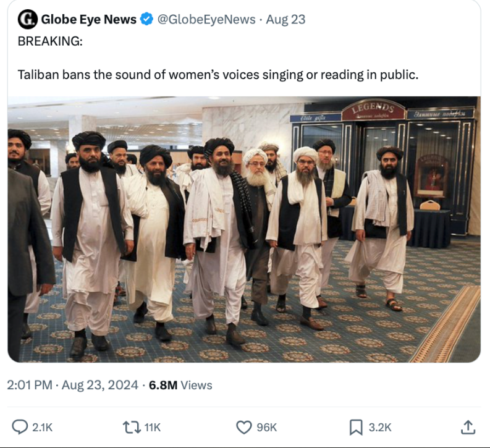The height and width of the screenshot is (448, 490).
Task: Click the 2.1K replies count
Action: click(x=43, y=428)
